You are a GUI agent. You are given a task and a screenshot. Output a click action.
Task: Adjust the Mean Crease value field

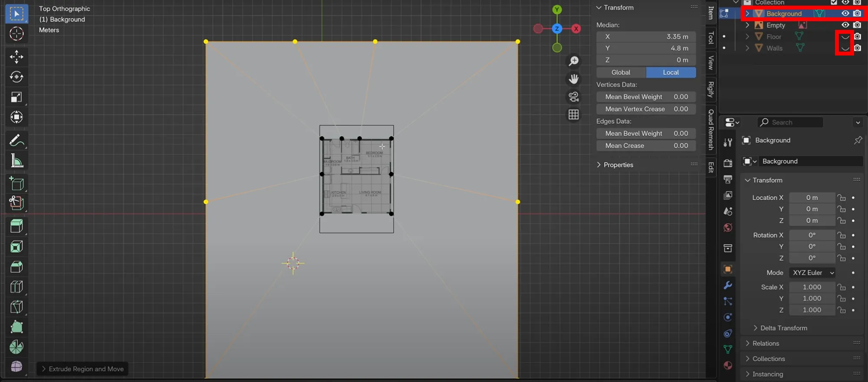[x=646, y=146]
